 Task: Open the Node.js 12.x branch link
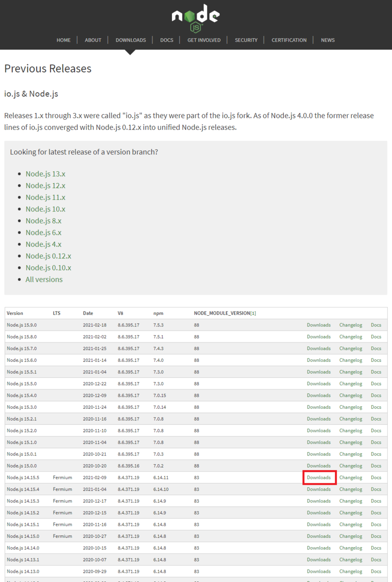(46, 186)
